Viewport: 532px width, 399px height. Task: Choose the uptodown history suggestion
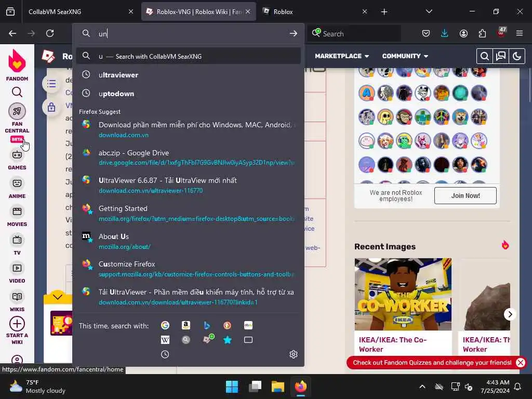[x=188, y=94]
